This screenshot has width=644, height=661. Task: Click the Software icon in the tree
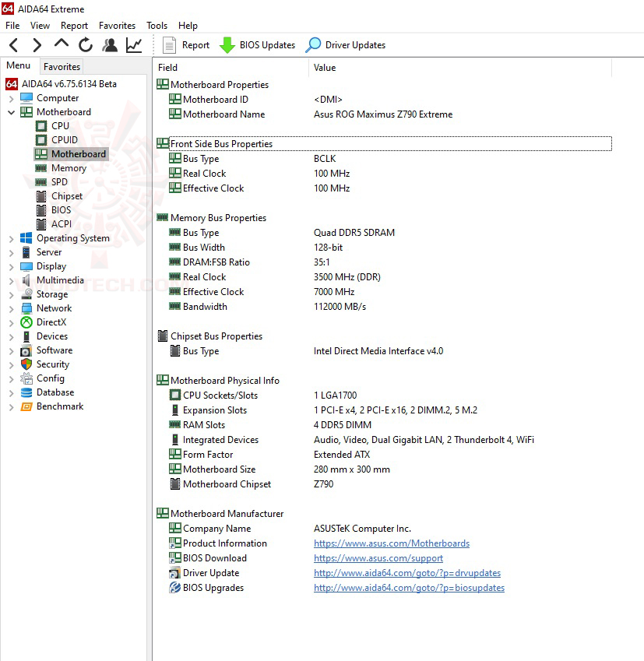tap(26, 350)
